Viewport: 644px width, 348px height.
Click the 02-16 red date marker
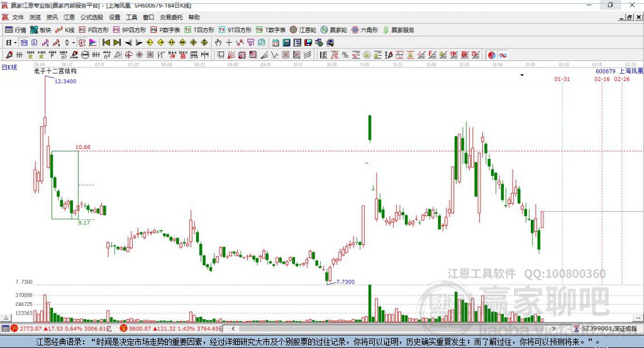pyautogui.click(x=602, y=79)
